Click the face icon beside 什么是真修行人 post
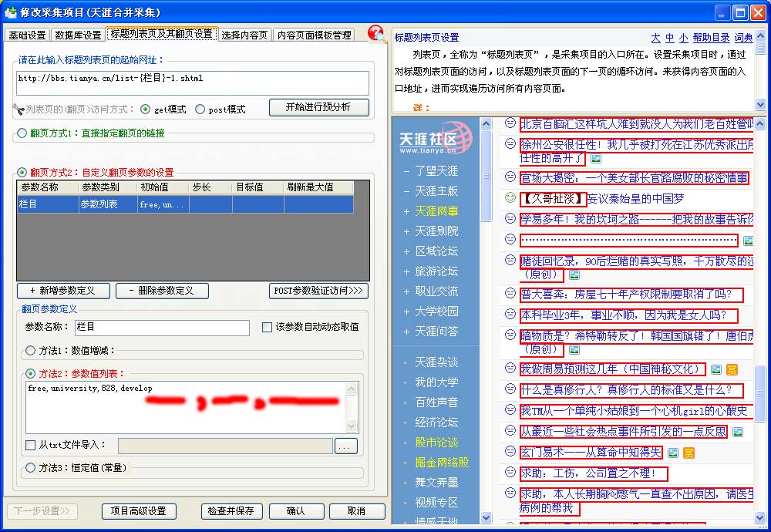 (510, 389)
